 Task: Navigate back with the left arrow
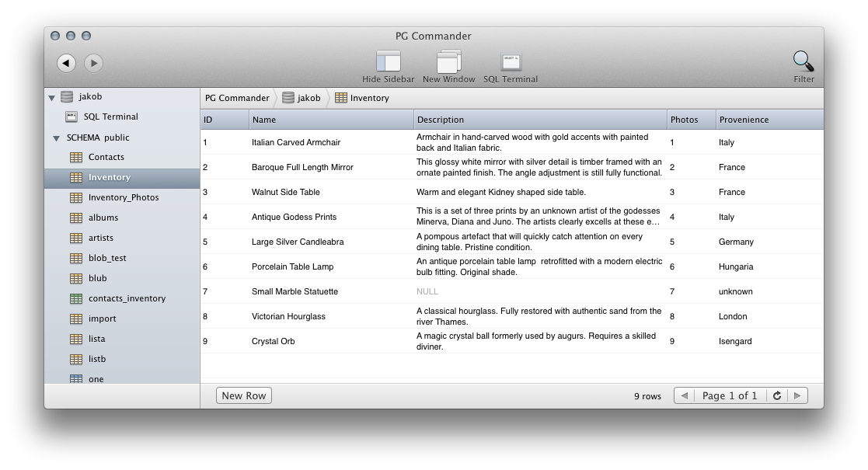coord(66,62)
